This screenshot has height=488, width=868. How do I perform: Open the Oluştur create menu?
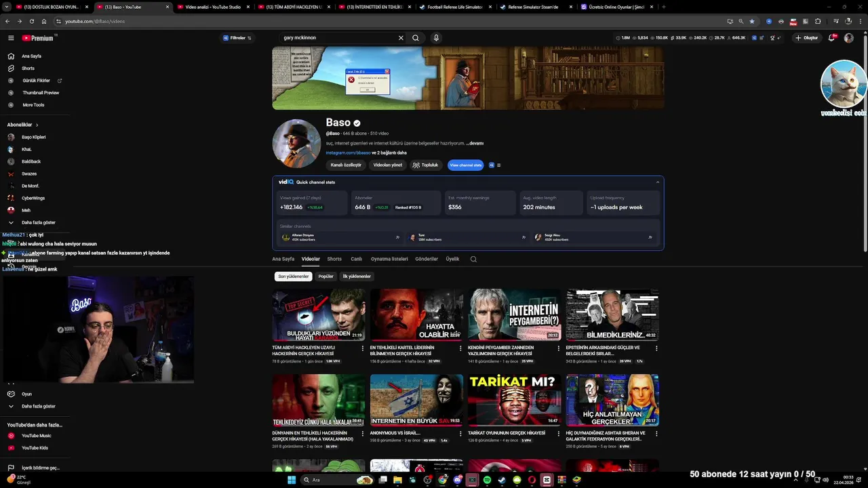pos(807,38)
